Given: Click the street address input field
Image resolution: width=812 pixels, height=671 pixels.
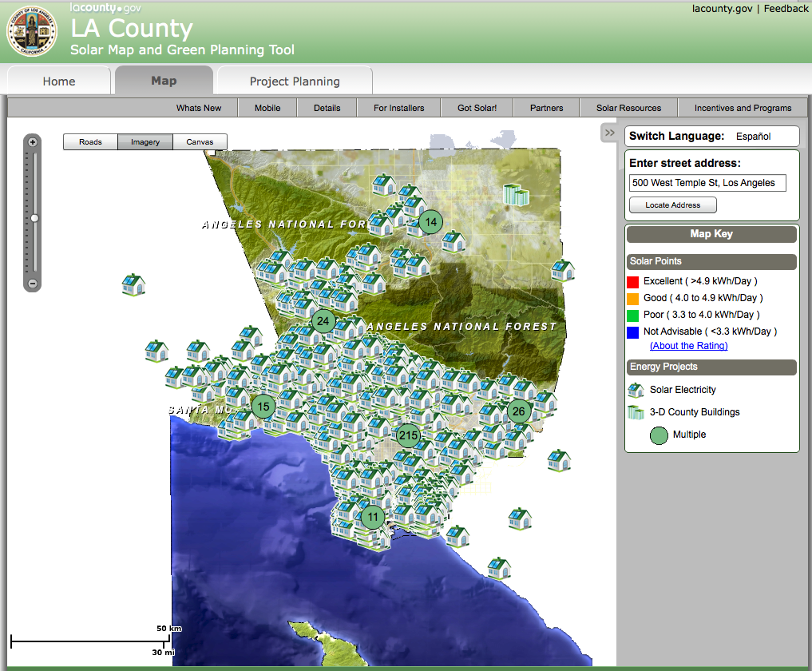Looking at the screenshot, I should pos(707,183).
